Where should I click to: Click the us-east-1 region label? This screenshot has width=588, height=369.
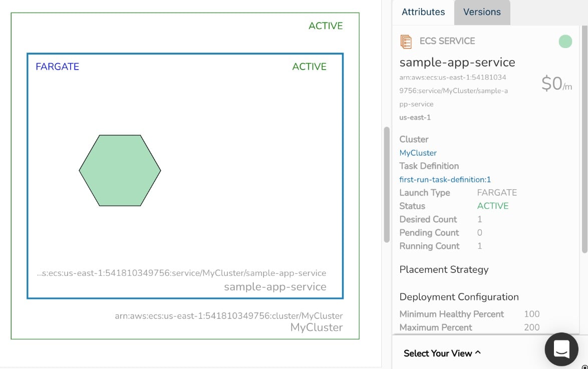[415, 117]
